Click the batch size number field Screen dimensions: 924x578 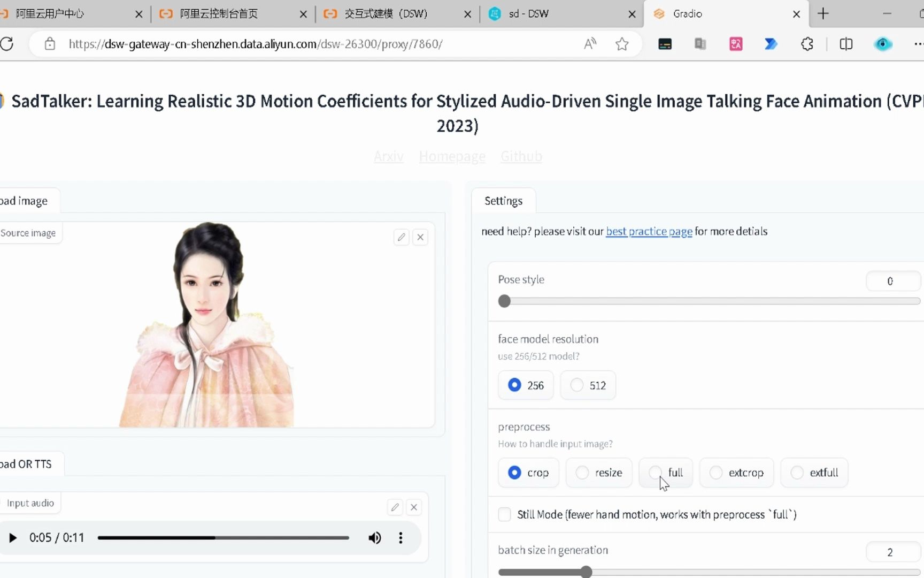coord(893,552)
